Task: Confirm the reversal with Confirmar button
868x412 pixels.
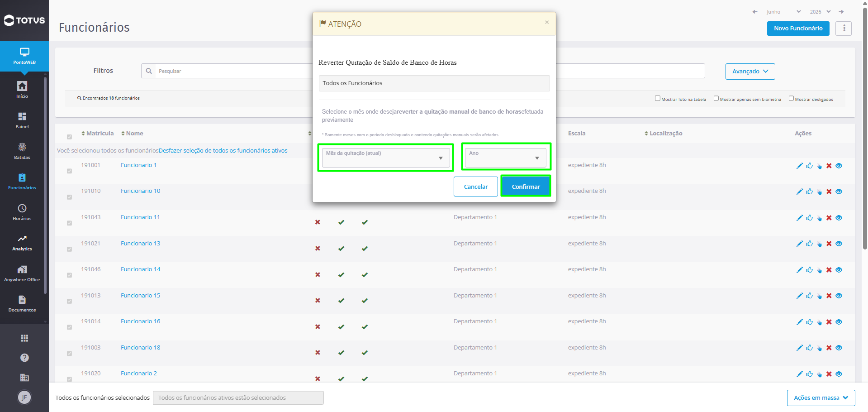Action: point(526,187)
